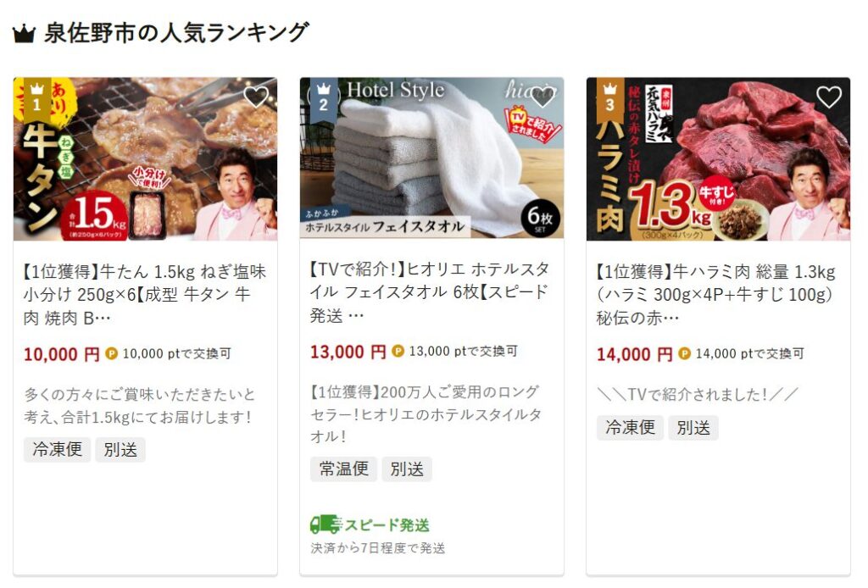Image resolution: width=868 pixels, height=588 pixels.
Task: Click point coin icon next to 14,000 pt
Action: click(684, 353)
